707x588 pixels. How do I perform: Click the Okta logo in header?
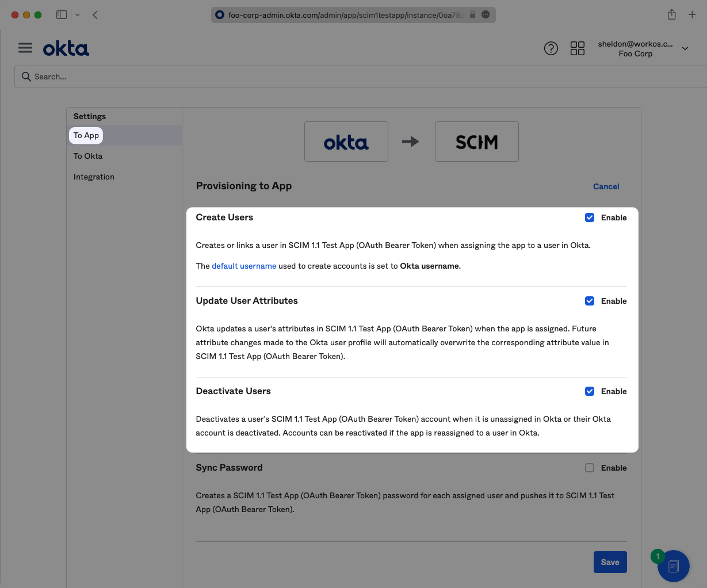pos(66,49)
